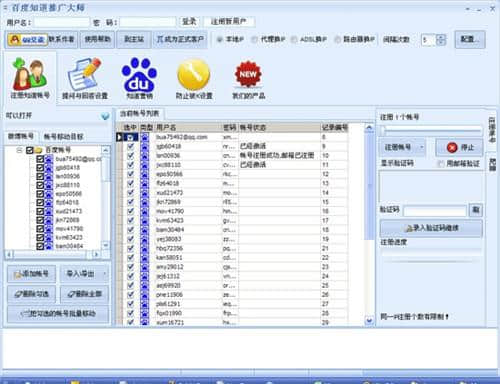Click the QQ chat contact author icon
This screenshot has width=500, height=384.
click(x=27, y=40)
